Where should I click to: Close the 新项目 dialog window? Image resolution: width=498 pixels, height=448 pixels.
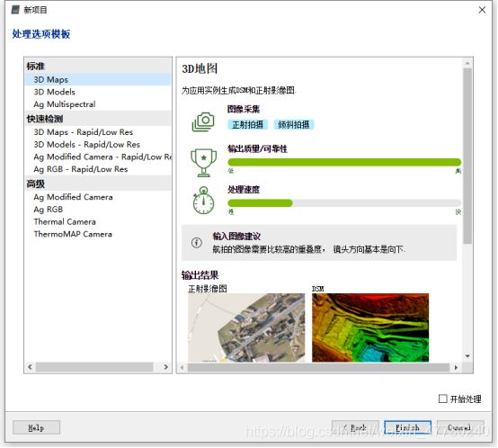click(x=482, y=10)
